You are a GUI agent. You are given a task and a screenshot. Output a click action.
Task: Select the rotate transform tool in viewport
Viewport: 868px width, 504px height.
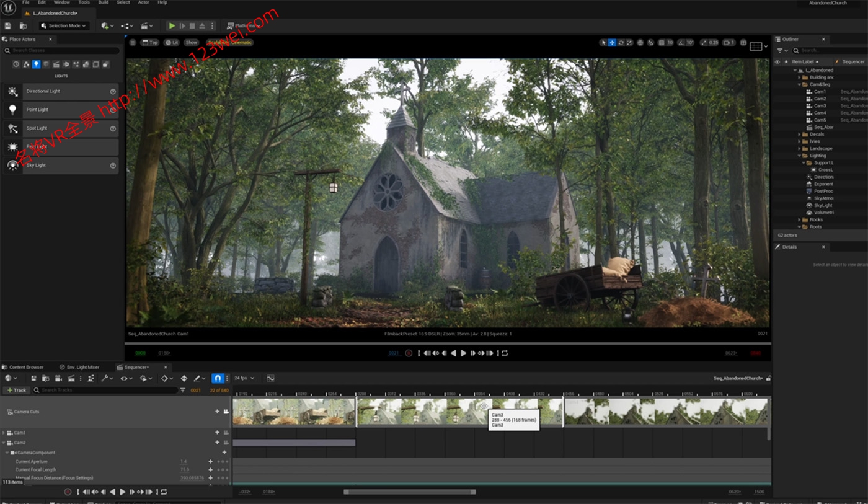(x=621, y=43)
